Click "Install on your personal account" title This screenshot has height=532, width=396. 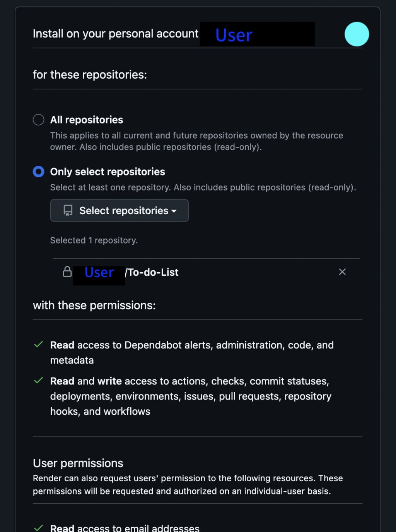click(x=116, y=34)
